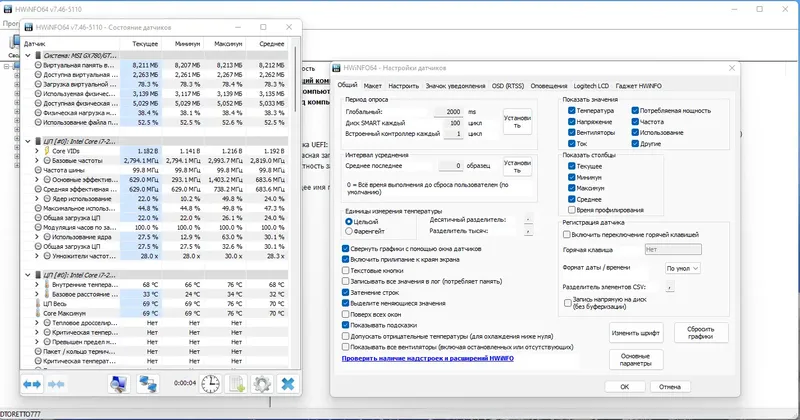Click the Основные параметры button
The image size is (800, 420).
click(636, 360)
